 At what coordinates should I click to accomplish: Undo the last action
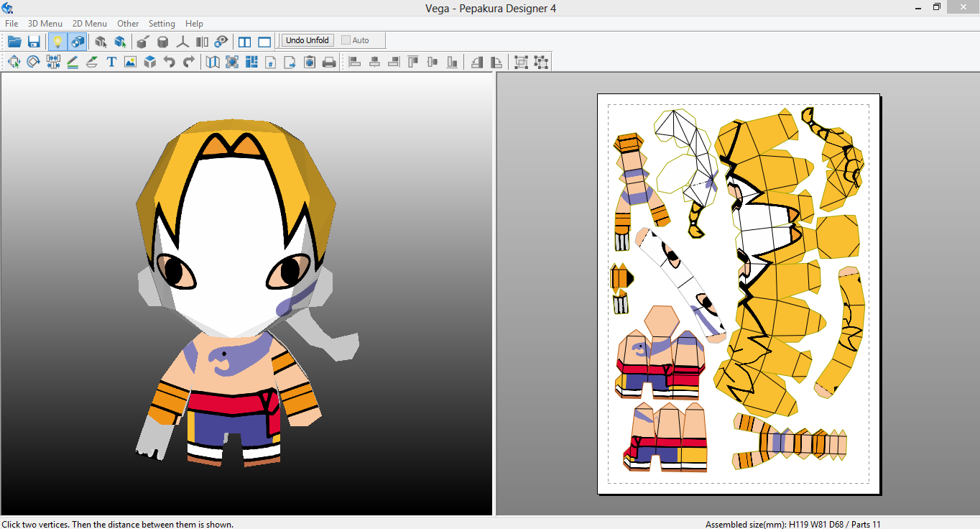(169, 62)
